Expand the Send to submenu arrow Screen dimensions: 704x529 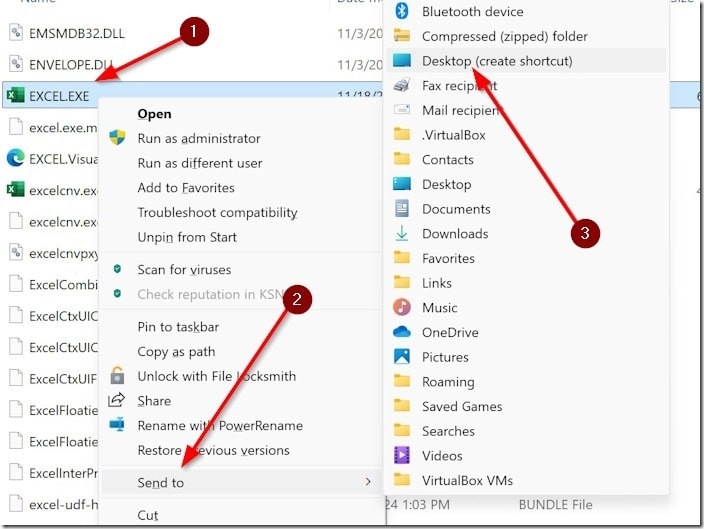point(368,482)
